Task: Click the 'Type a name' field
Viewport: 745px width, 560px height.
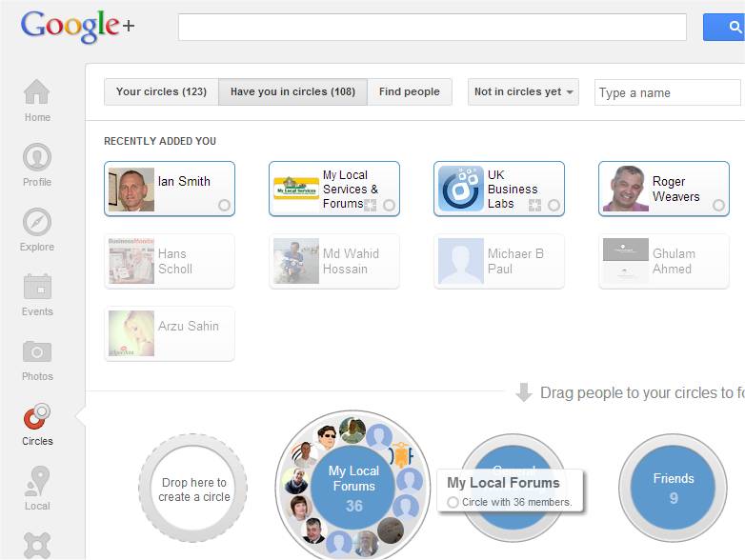Action: coord(667,92)
